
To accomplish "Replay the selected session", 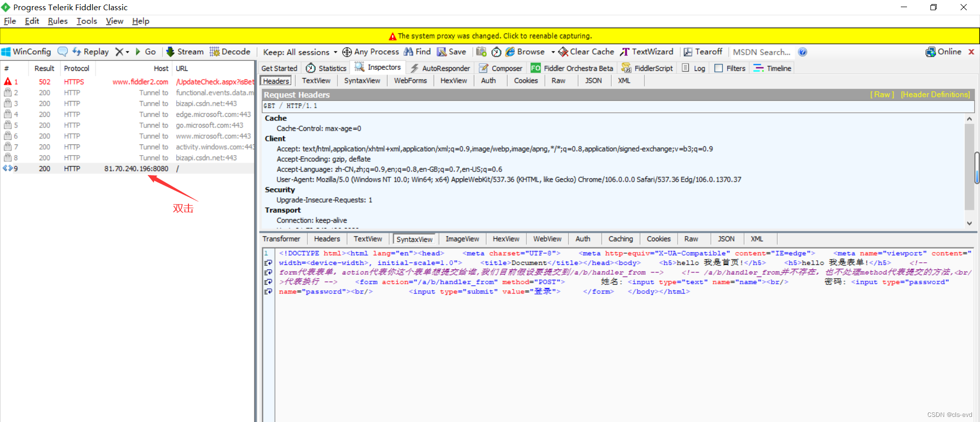I will 90,52.
